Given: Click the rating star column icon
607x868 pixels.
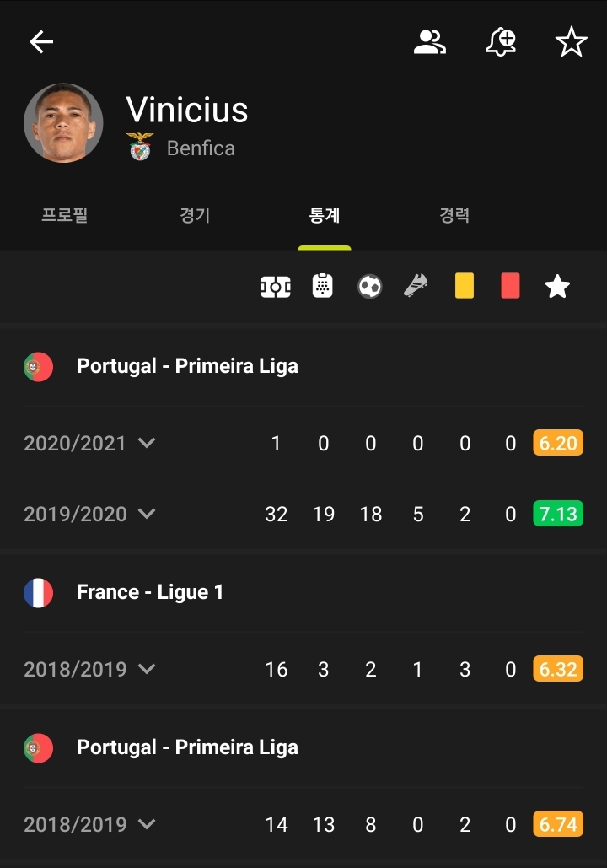Looking at the screenshot, I should pos(557,287).
